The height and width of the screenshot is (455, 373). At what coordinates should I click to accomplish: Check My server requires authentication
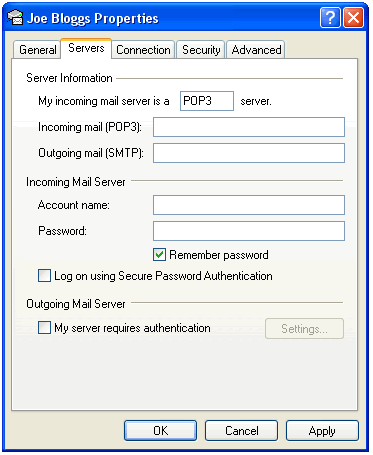(x=44, y=328)
